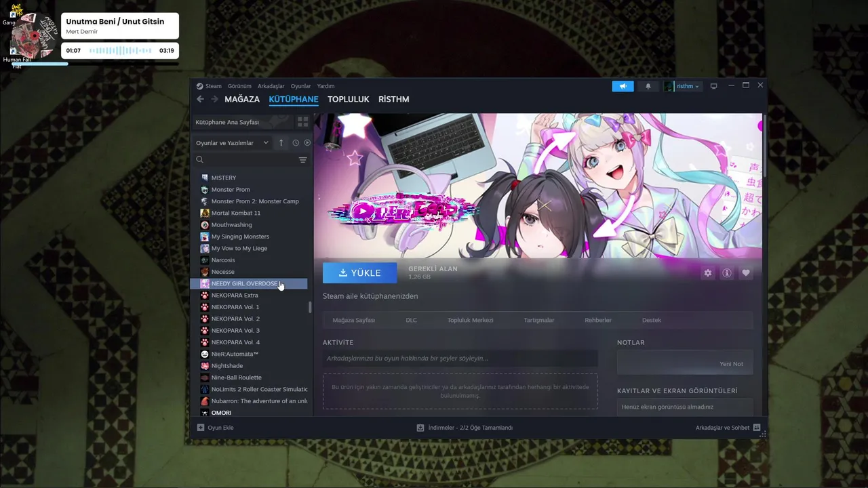
Task: Open the Rehberler link
Action: [x=598, y=320]
